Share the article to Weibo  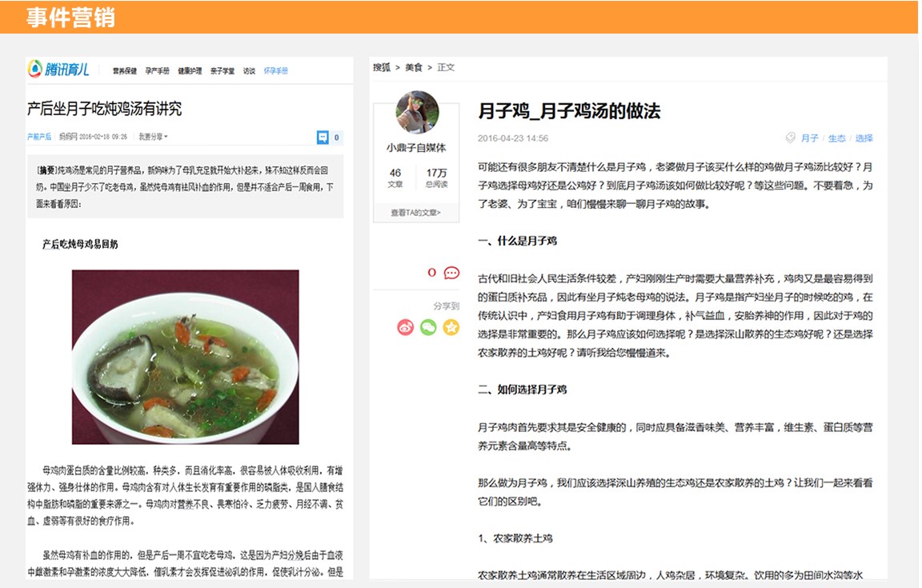click(x=406, y=327)
